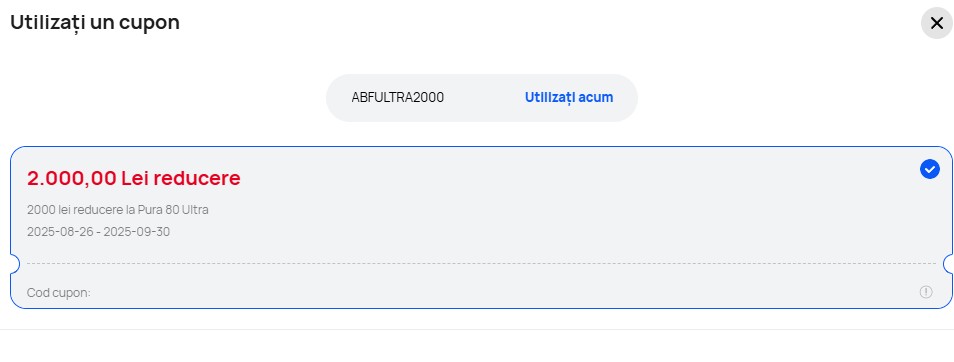Select the 2.000,00 Lei reducere heading

(134, 178)
